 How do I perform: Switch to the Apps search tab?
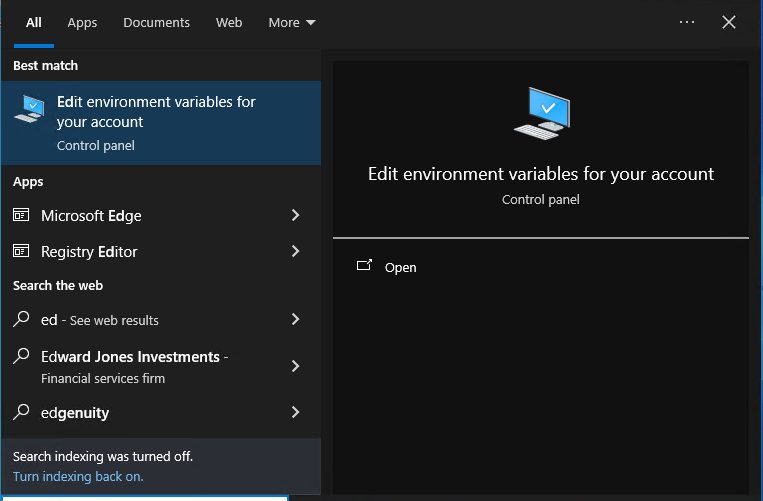tap(82, 23)
